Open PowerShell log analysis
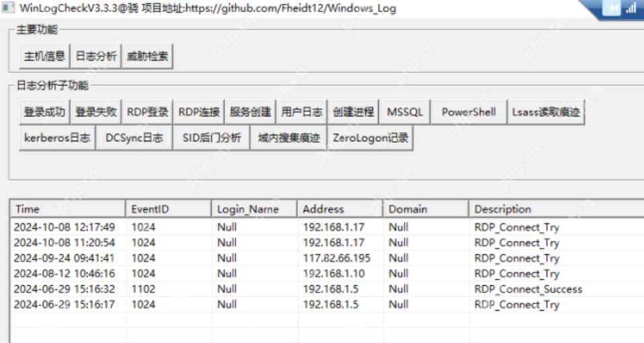Screen dimensions: 644x343 point(468,112)
